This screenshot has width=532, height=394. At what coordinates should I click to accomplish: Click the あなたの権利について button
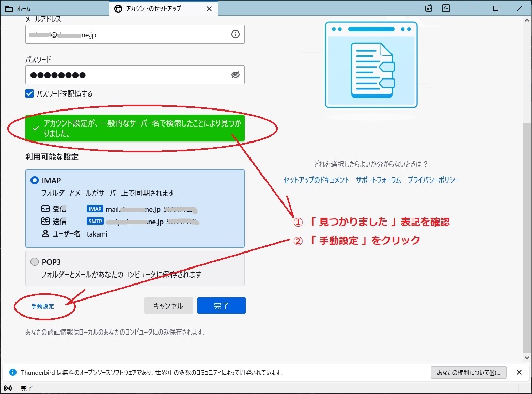[x=468, y=372]
